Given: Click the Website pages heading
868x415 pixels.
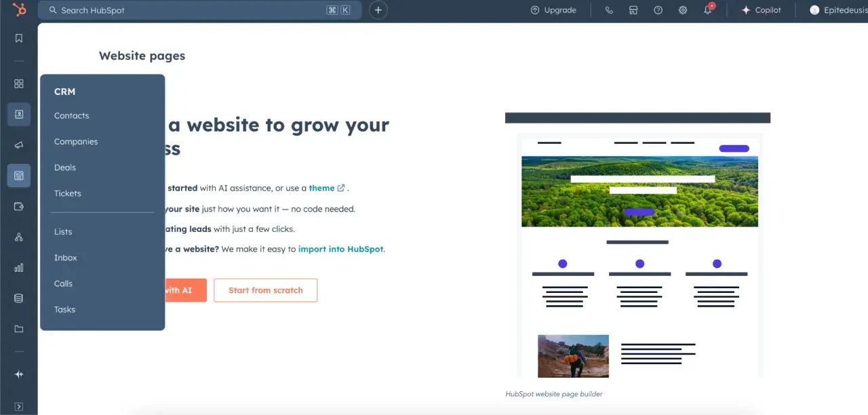Looking at the screenshot, I should point(142,56).
